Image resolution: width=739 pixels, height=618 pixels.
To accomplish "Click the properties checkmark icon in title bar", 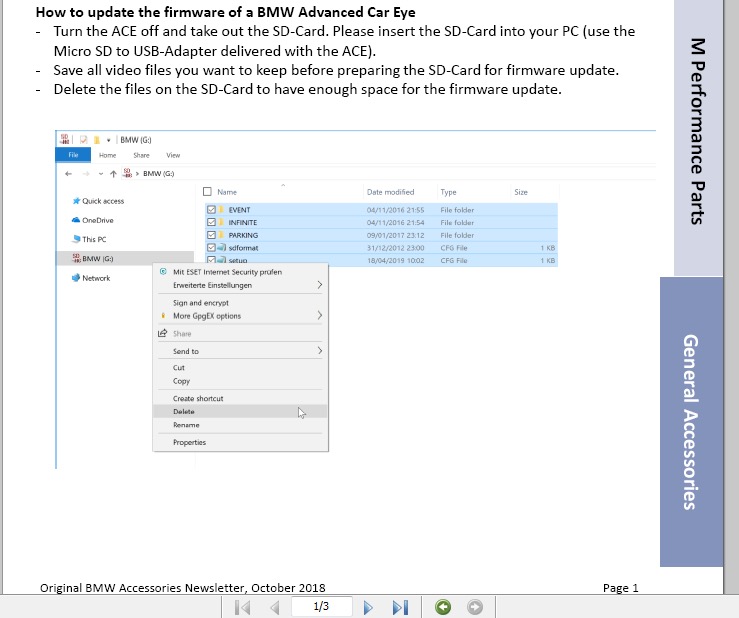I will click(x=83, y=140).
